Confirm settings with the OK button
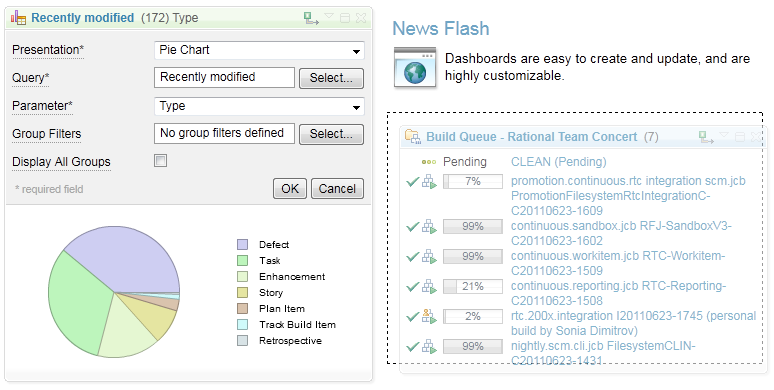Image resolution: width=774 pixels, height=390 pixels. [290, 189]
